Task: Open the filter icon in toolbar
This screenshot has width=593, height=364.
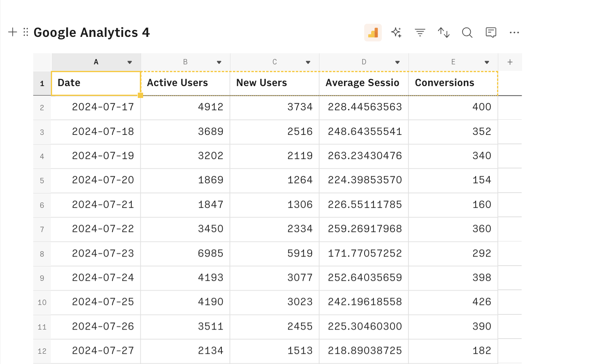Action: (x=420, y=32)
